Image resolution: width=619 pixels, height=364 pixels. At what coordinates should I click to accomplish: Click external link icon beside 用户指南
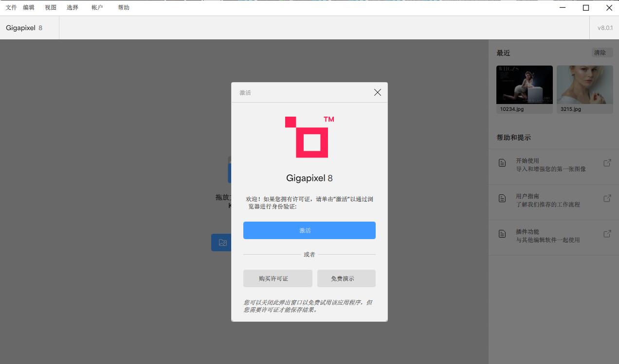pos(607,198)
